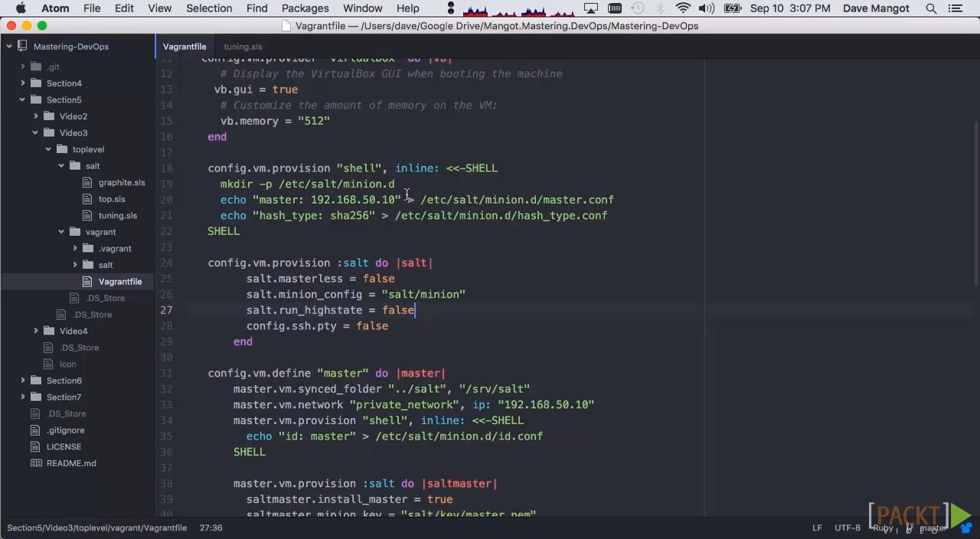980x539 pixels.
Task: Switch to the Vagrantfile tab
Action: (185, 47)
